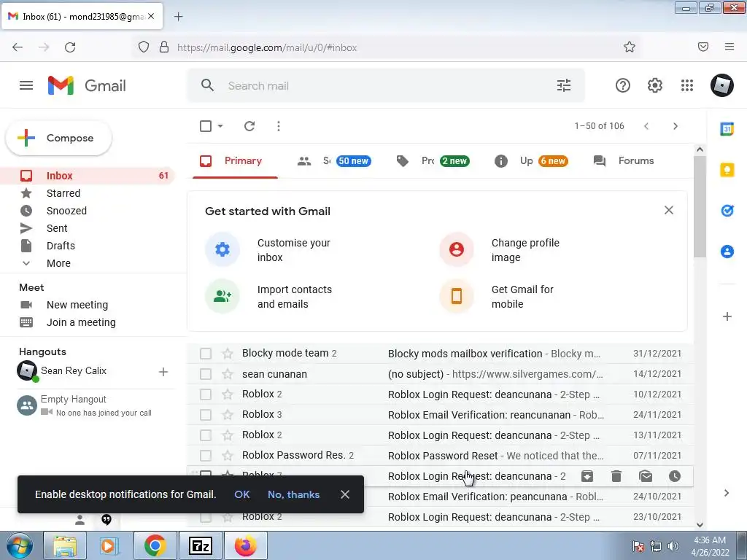Tick checkbox for Roblox email dated 13/11/2021

[x=206, y=435]
